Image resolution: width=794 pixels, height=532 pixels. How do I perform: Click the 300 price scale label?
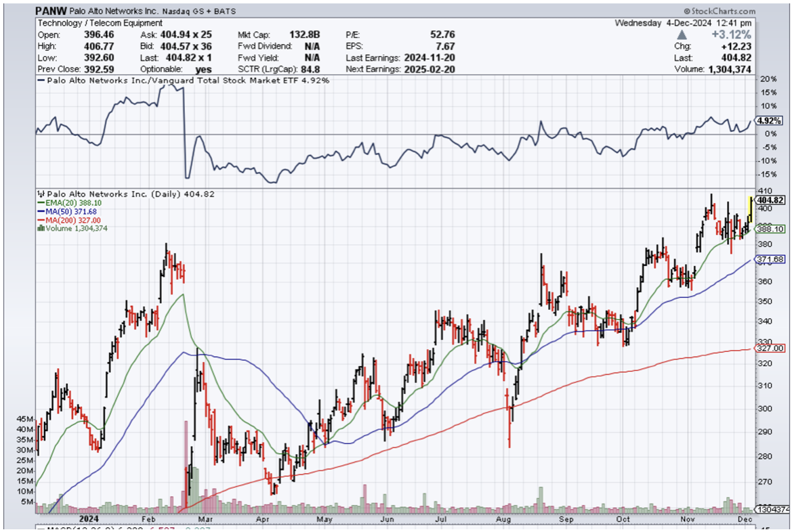pyautogui.click(x=765, y=409)
